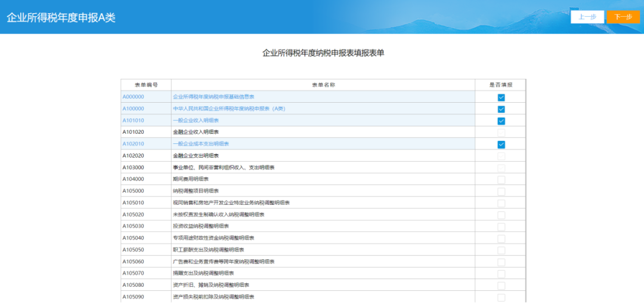Check the box in the A105020 row
The width and height of the screenshot is (644, 304).
click(501, 215)
